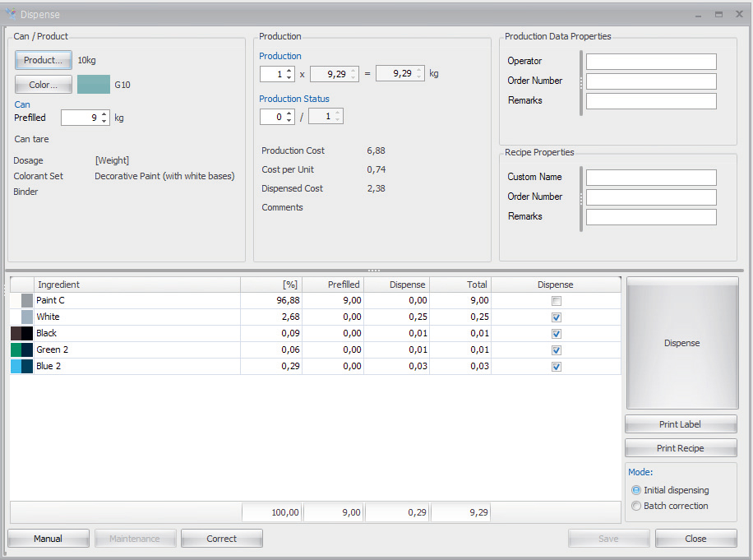753x560 pixels.
Task: Sort by Prefilled column header
Action: (x=333, y=285)
